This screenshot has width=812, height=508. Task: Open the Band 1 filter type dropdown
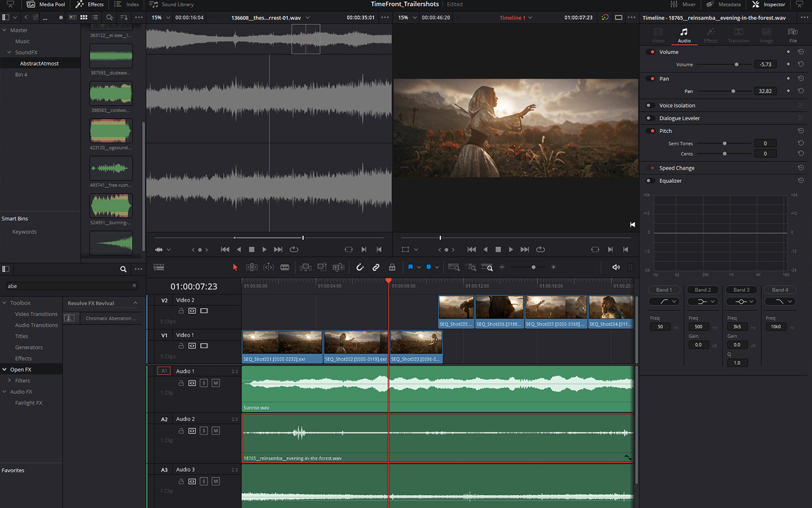pos(665,302)
